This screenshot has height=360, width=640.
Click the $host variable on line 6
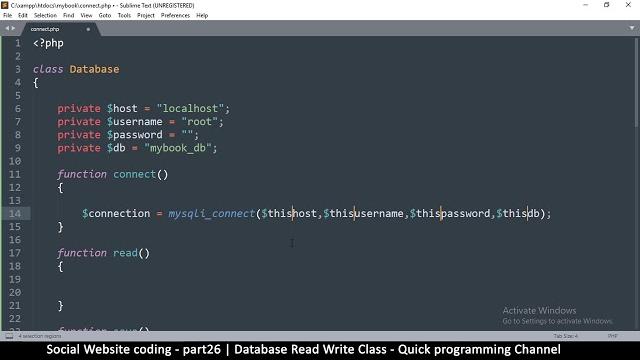122,109
